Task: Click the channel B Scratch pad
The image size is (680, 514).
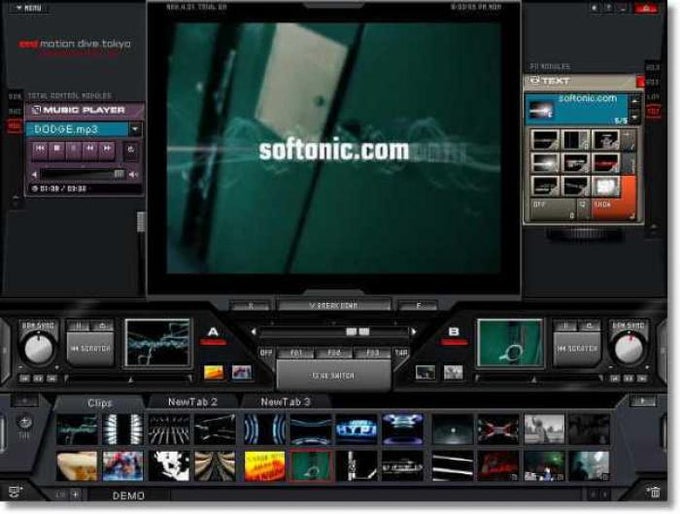Action: coord(577,348)
